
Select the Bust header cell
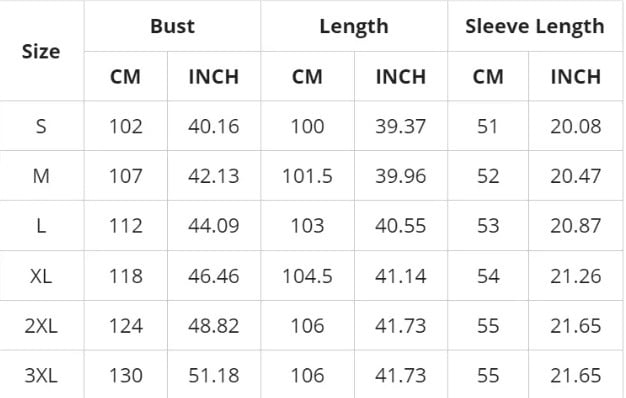[x=172, y=26]
